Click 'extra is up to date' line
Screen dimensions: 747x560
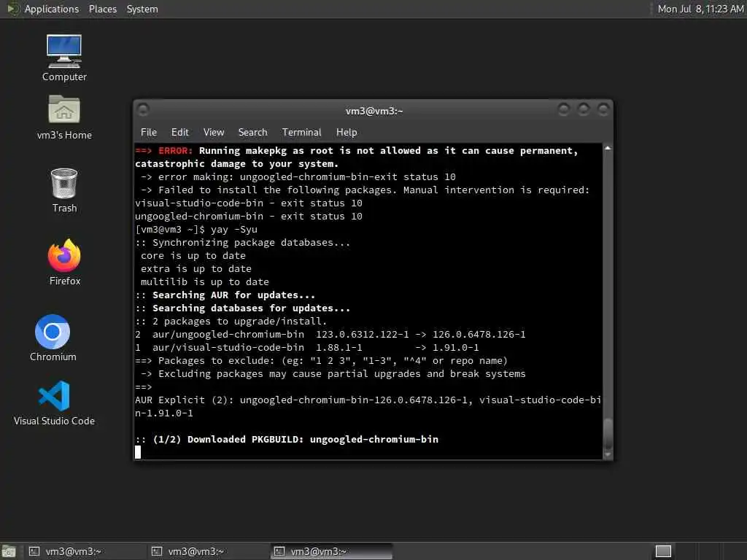pos(196,269)
